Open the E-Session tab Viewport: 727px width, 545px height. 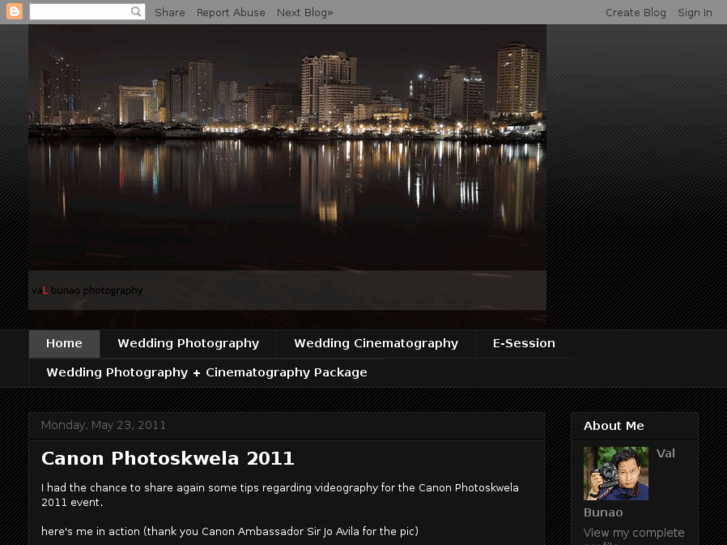click(524, 343)
